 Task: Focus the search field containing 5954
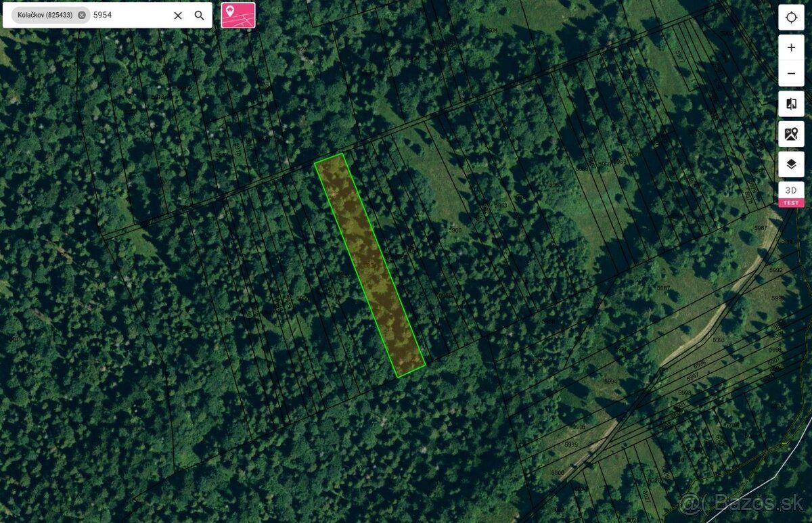[x=129, y=15]
